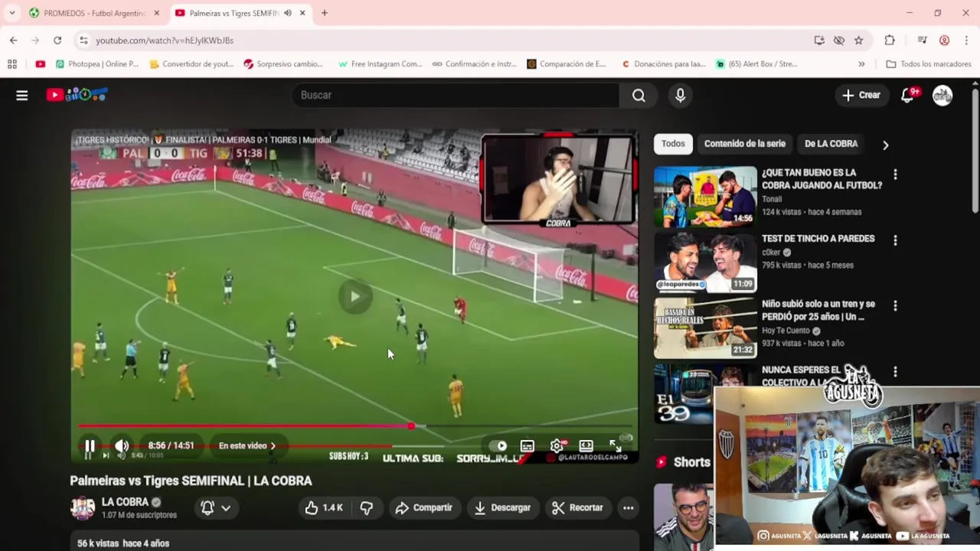The width and height of the screenshot is (980, 551).
Task: Go back in browser history
Action: [x=14, y=40]
